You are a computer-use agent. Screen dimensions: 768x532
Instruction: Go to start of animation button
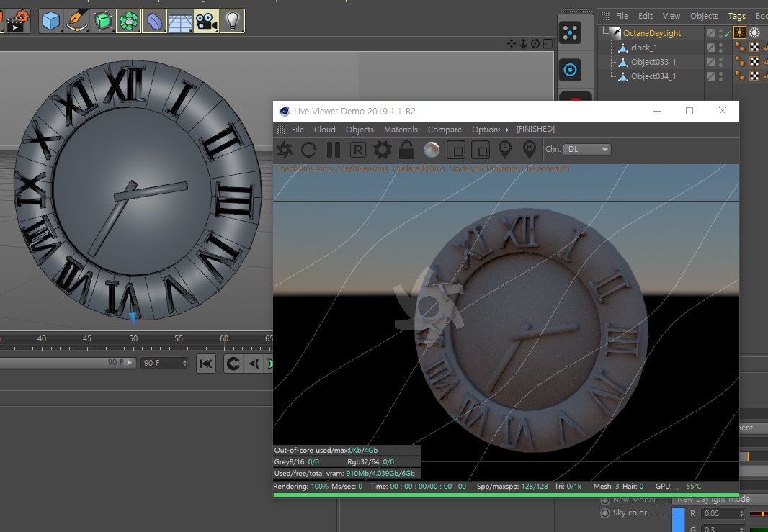click(x=206, y=364)
